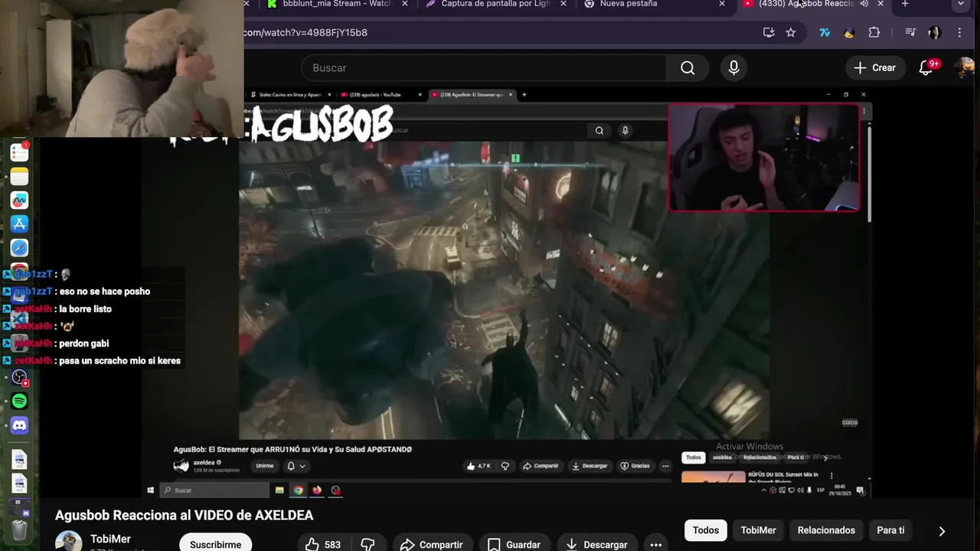Viewport: 980px width, 551px height.
Task: Select the Relacionados filter chip
Action: [x=826, y=530]
